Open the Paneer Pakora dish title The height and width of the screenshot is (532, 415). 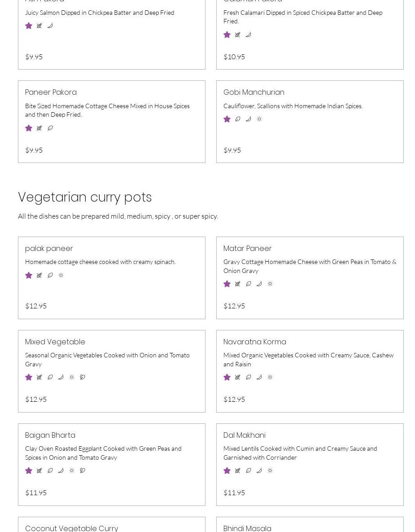click(x=51, y=92)
